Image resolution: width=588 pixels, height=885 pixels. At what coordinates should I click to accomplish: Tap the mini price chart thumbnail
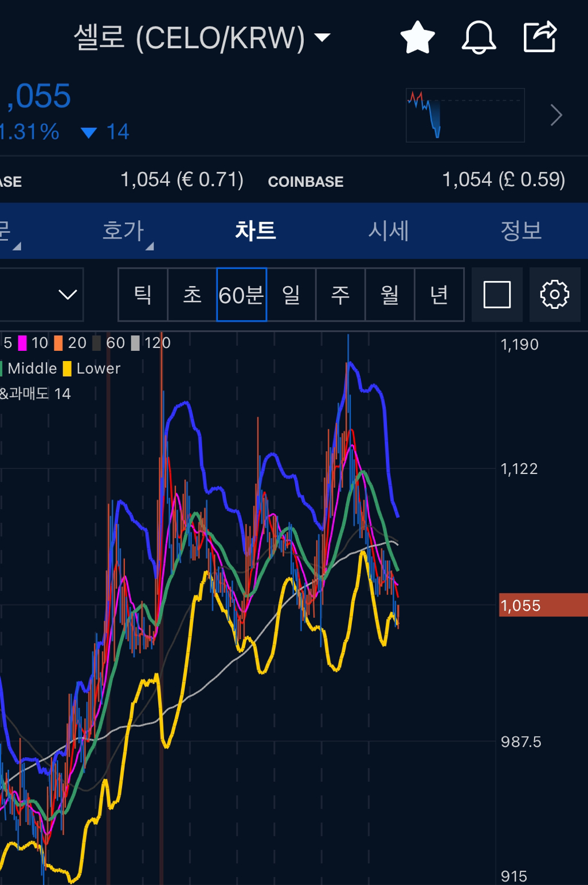(x=465, y=115)
